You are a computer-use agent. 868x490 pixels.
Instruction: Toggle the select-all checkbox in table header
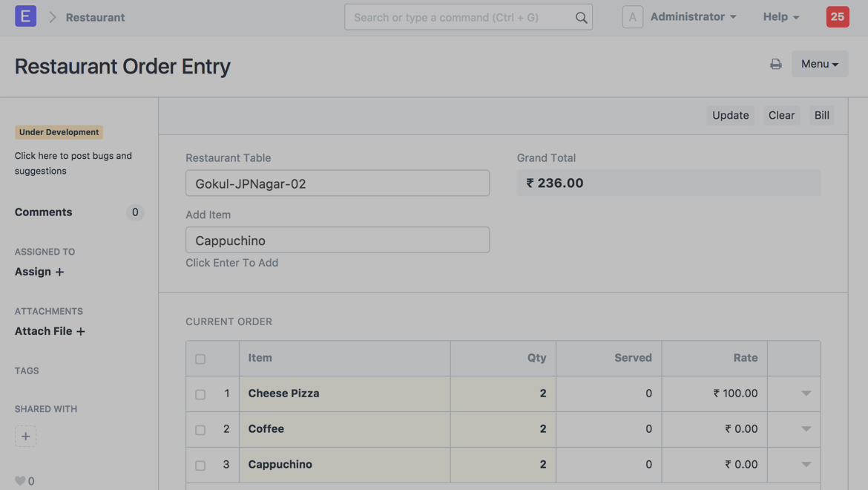(x=200, y=359)
